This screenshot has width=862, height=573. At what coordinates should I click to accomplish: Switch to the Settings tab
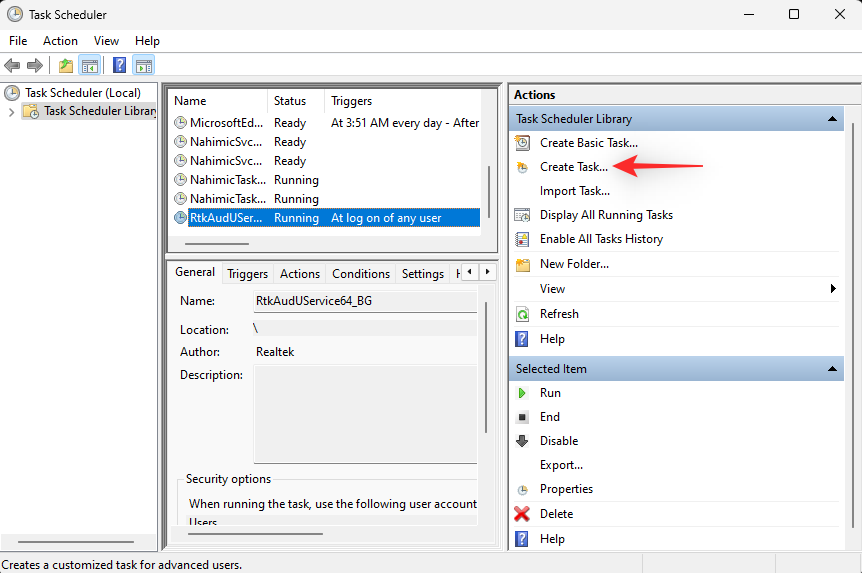423,274
